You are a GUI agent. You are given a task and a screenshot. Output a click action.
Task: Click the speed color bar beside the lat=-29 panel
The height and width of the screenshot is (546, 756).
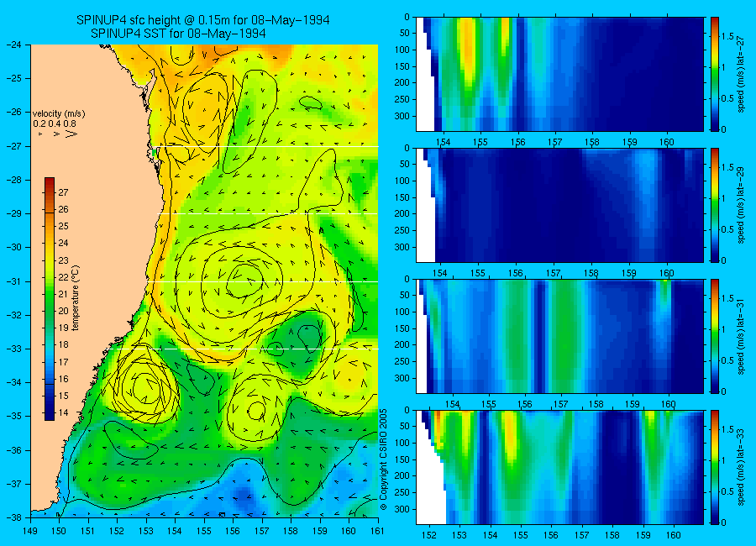point(714,205)
